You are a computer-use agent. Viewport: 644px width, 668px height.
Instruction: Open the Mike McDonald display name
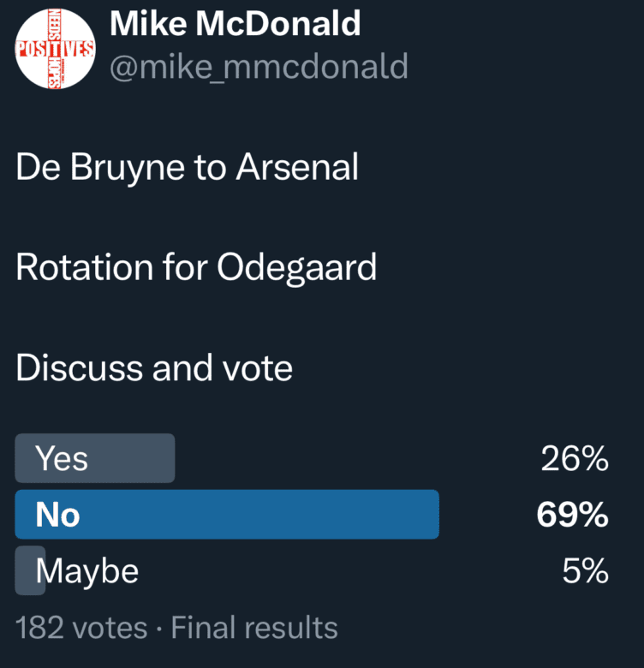coord(236,25)
